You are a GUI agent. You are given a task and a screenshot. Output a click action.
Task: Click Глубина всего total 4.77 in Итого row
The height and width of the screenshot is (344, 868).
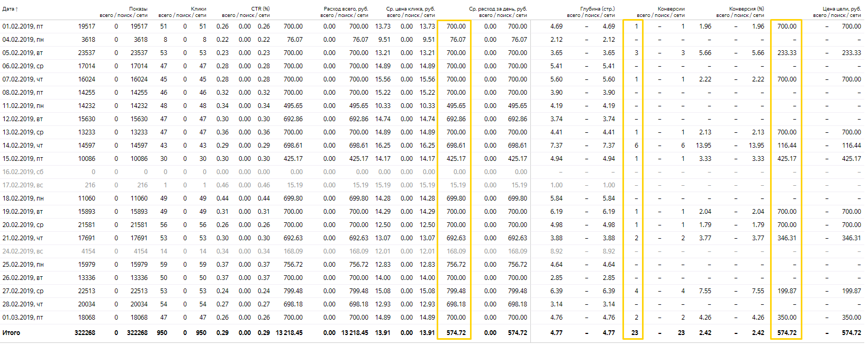click(x=556, y=333)
